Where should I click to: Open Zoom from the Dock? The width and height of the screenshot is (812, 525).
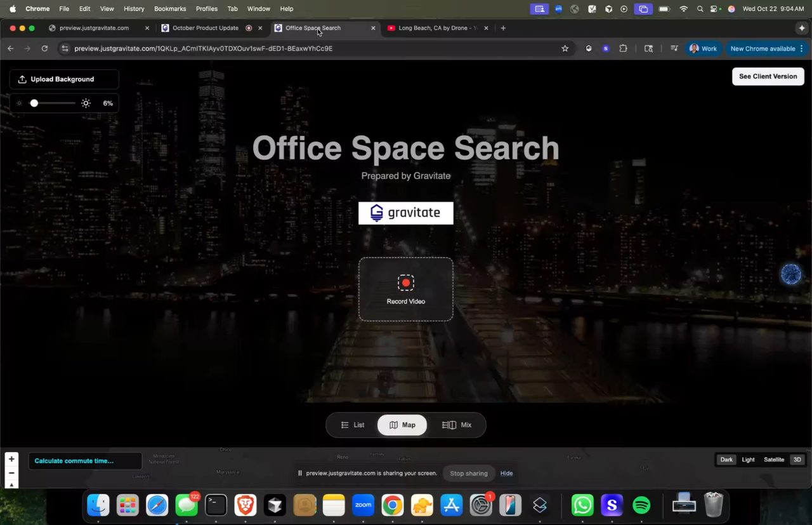tap(363, 505)
